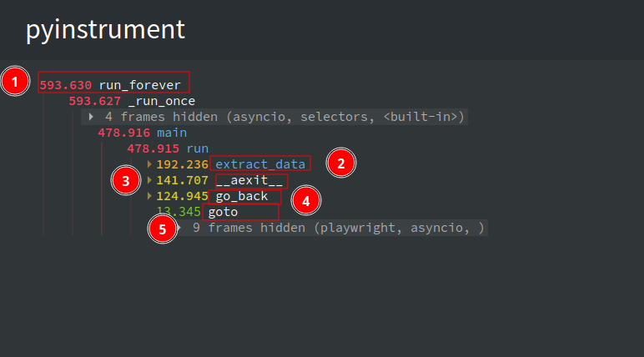Click the red numbered badge 5
Viewport: 644px width, 357px height.
162,229
